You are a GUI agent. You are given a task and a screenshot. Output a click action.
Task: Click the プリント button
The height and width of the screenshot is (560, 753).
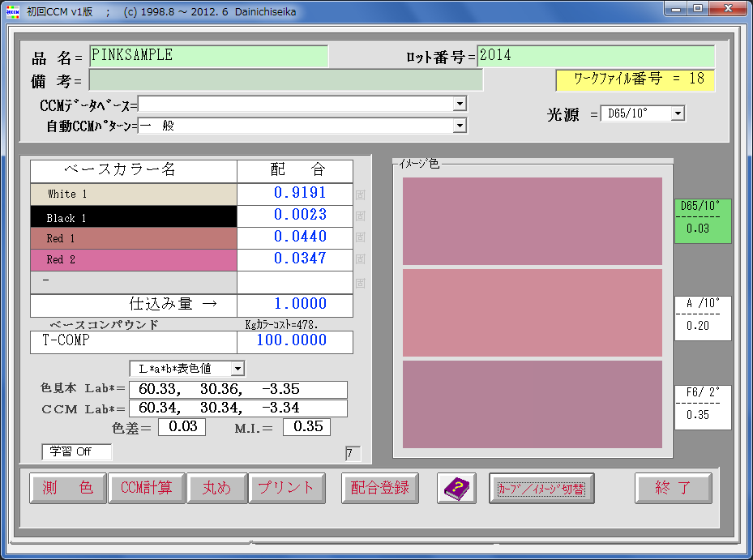287,489
